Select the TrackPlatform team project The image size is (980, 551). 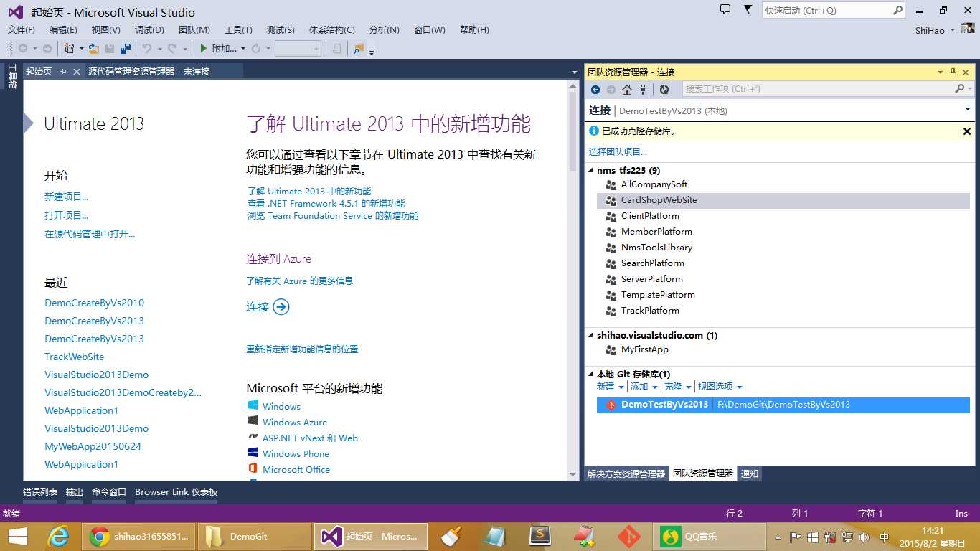783,311
